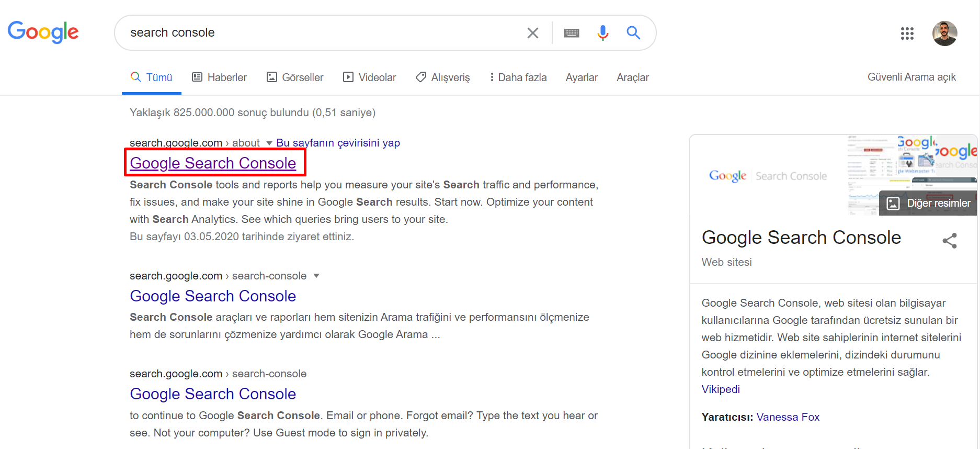Switch to the Alışveriş tab
This screenshot has width=980, height=449.
(x=442, y=77)
